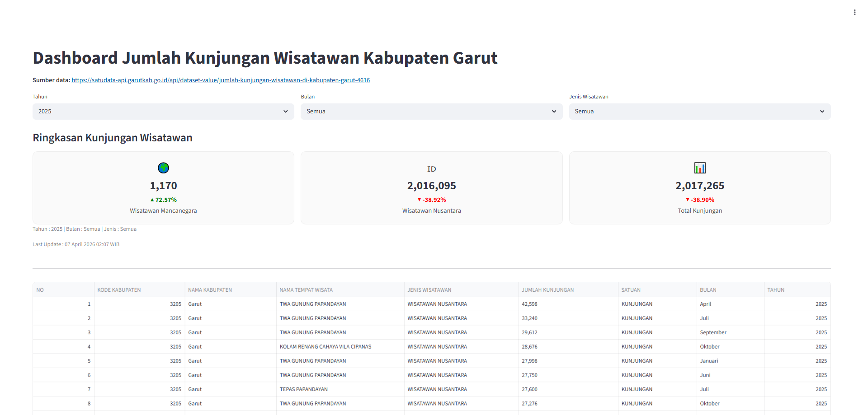Click the ID flag icon on Nusantara card
The image size is (868, 415).
coord(431,169)
